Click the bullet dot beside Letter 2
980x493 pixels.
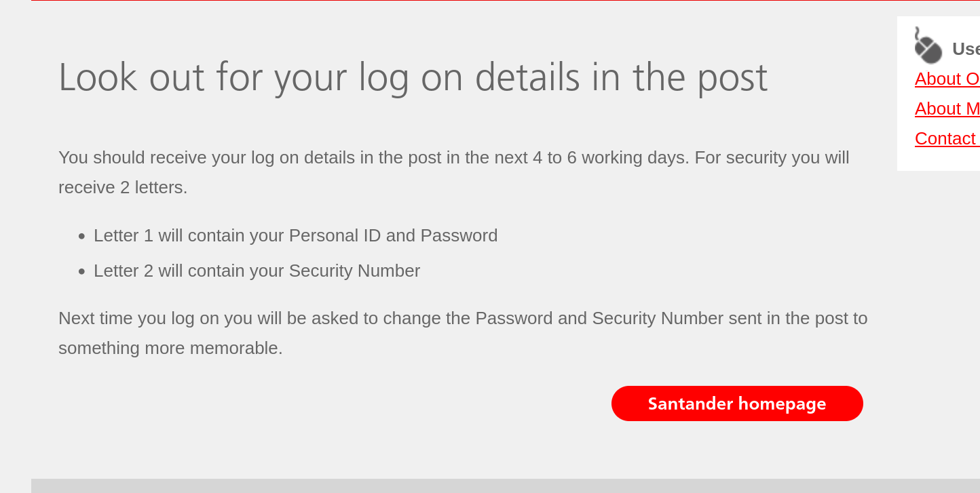[81, 271]
